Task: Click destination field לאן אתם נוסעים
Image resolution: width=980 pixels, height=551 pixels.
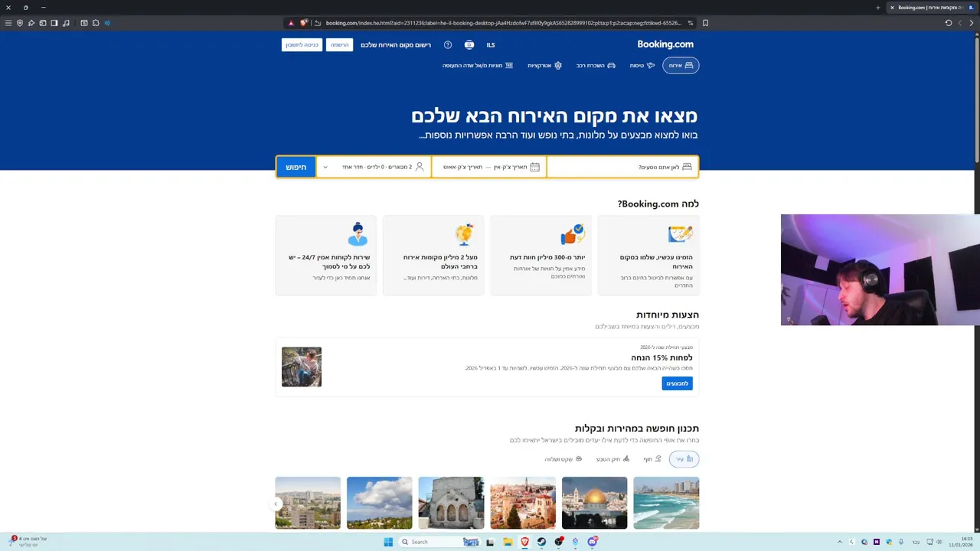Action: (x=622, y=167)
